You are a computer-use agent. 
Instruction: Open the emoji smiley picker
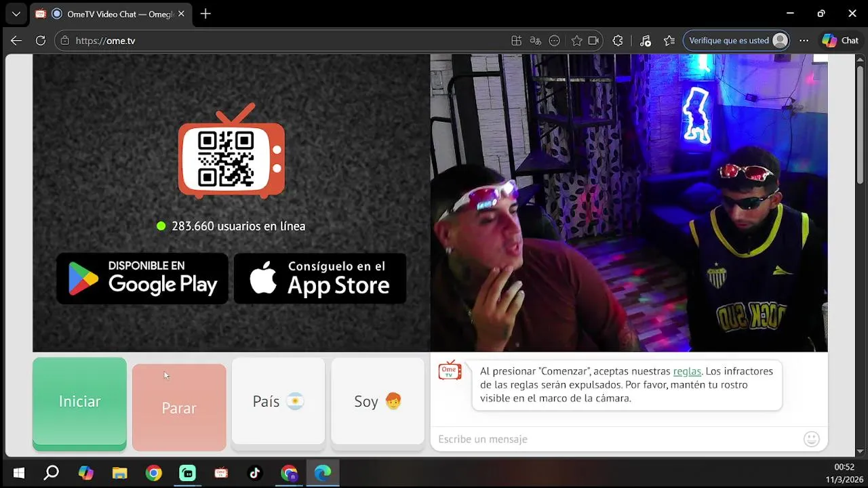812,439
